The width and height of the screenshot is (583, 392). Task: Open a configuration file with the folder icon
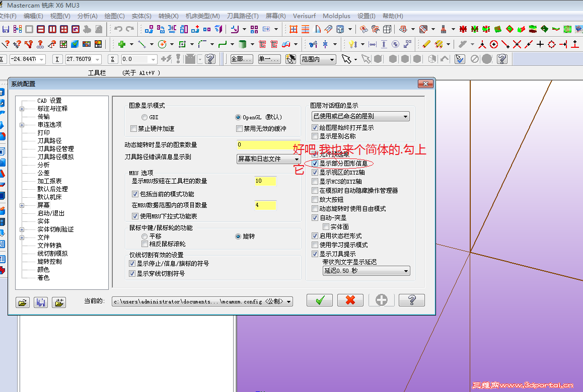(x=23, y=302)
